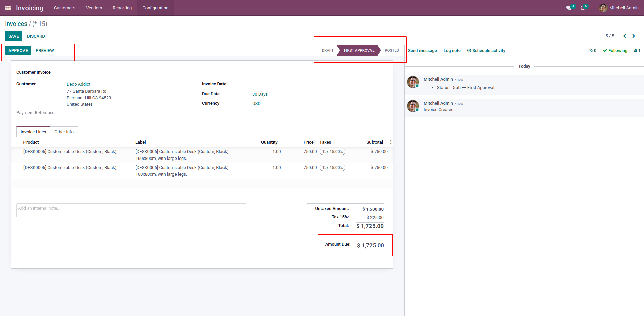
Task: Open the apps grid menu icon
Action: coord(8,8)
